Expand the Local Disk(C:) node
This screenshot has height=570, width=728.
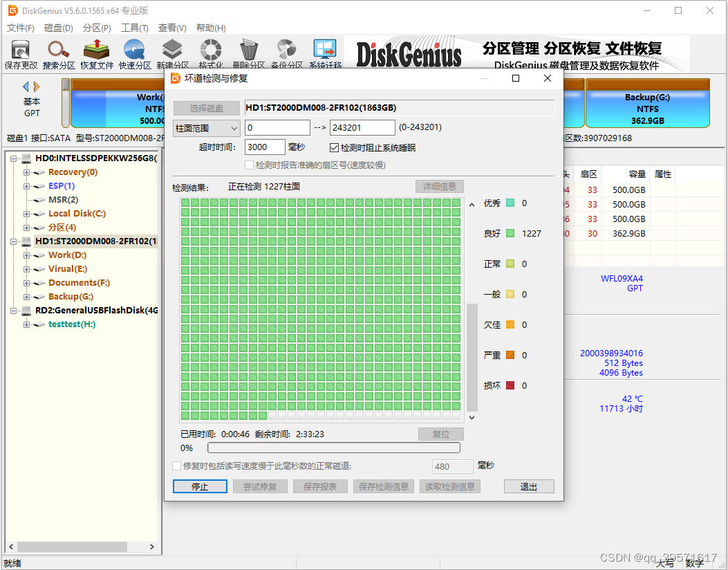coord(26,214)
